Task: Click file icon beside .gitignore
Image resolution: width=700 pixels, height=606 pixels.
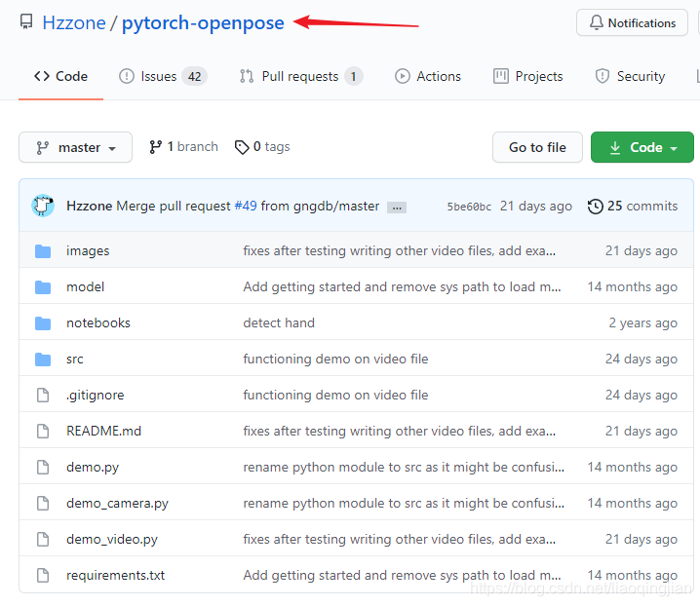Action: tap(43, 395)
